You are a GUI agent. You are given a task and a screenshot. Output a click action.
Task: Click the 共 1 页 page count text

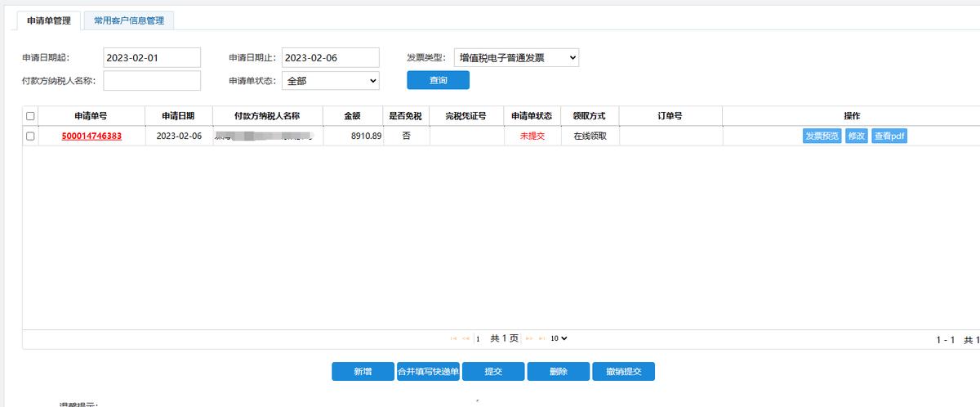[504, 338]
